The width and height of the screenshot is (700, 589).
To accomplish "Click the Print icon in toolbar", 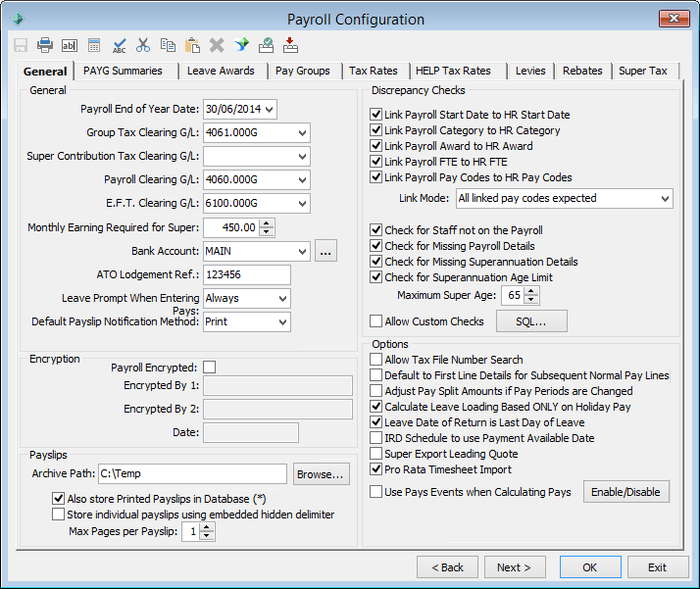I will [x=45, y=45].
